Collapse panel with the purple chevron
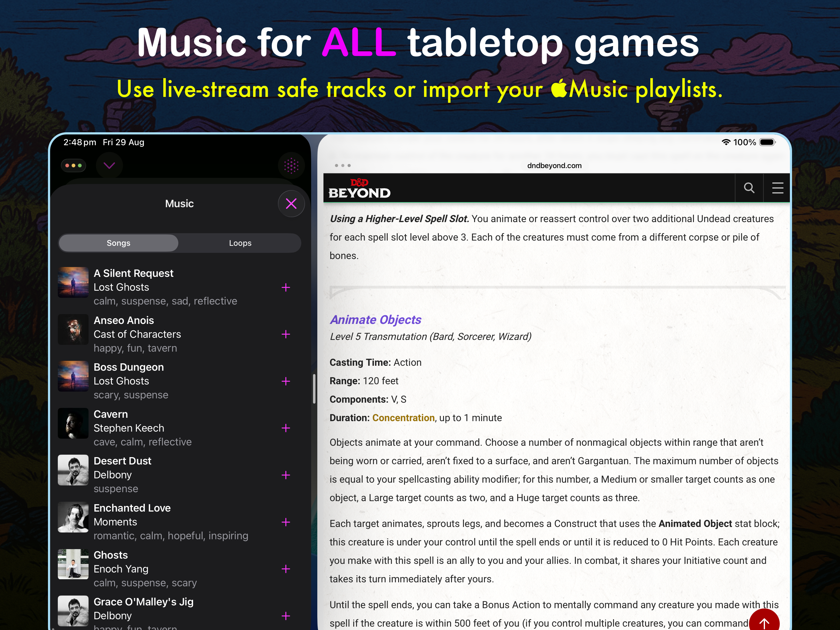Viewport: 840px width, 630px height. pos(109,166)
